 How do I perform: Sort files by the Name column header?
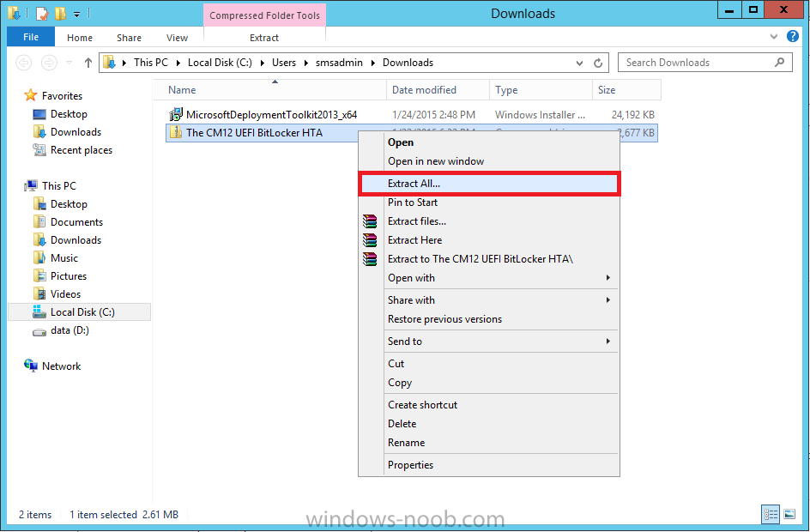pyautogui.click(x=269, y=90)
